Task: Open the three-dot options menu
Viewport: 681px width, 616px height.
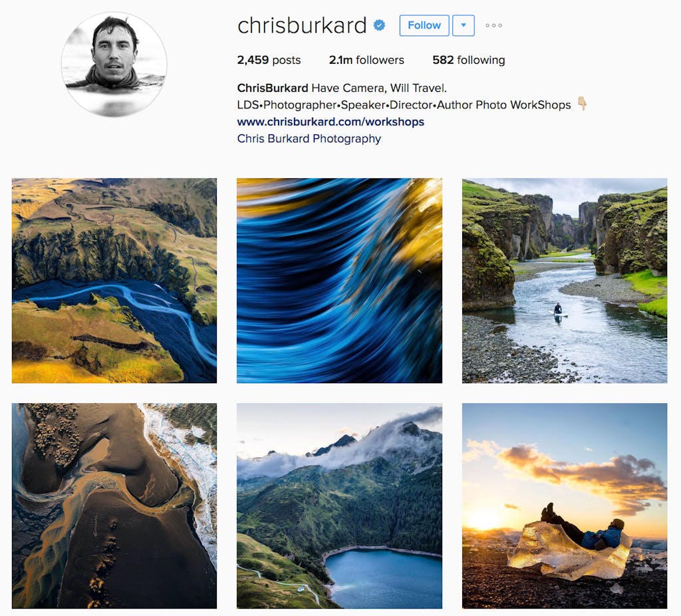Action: [494, 26]
